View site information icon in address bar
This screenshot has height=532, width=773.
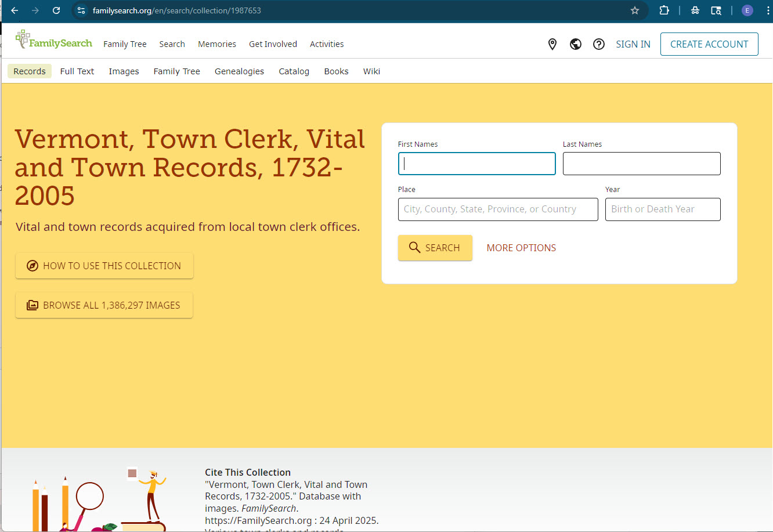[x=81, y=10]
